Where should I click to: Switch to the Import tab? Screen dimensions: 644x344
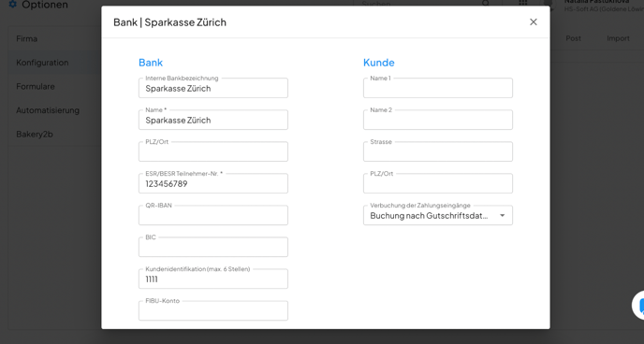pyautogui.click(x=618, y=38)
